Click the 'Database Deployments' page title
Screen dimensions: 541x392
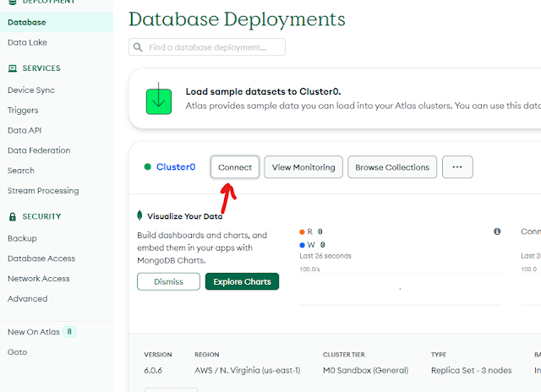point(237,19)
